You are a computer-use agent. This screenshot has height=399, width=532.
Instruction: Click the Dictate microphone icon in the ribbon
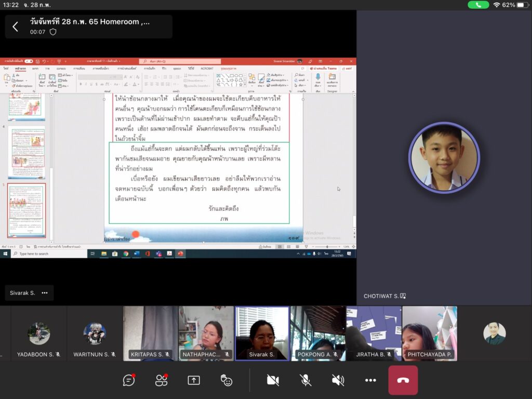pos(318,78)
